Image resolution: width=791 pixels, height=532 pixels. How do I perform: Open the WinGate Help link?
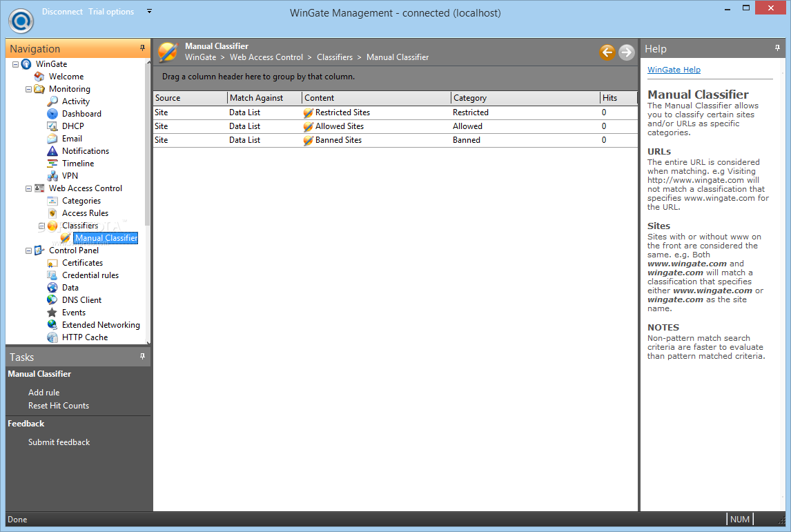click(674, 70)
